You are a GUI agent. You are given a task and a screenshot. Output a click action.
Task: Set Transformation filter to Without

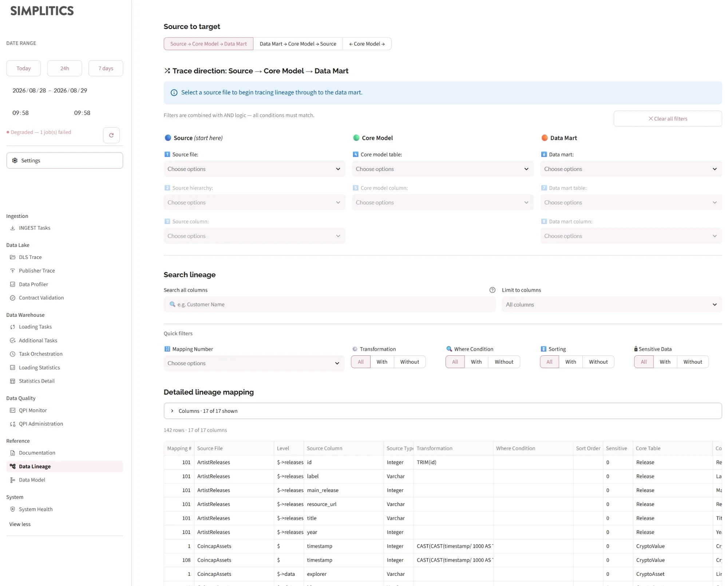pyautogui.click(x=409, y=362)
